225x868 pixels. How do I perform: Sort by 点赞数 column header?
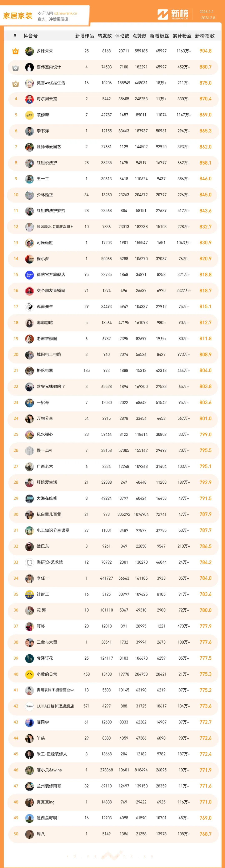pos(140,36)
